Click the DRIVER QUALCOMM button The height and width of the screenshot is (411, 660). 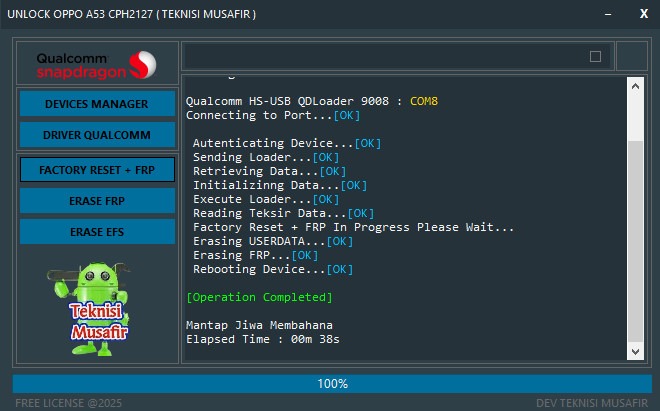pyautogui.click(x=97, y=135)
